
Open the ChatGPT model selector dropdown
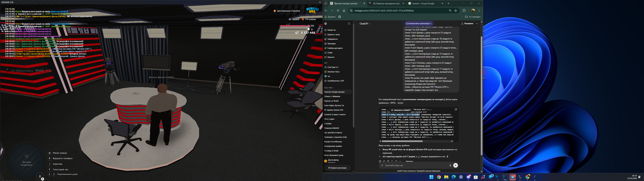tap(365, 23)
